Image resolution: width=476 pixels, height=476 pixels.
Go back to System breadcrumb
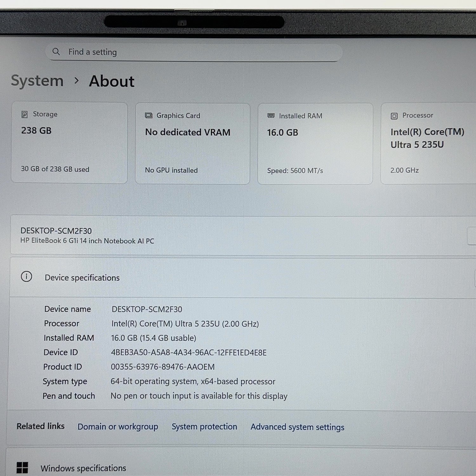click(37, 81)
